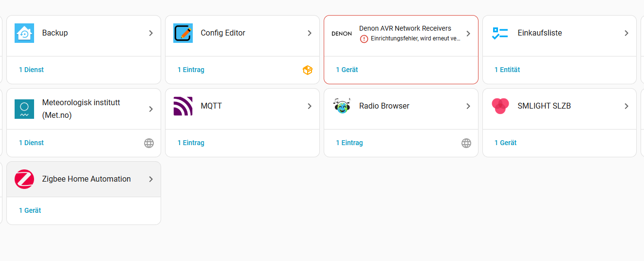
Task: Open MQTT via its chevron arrow
Action: 310,106
